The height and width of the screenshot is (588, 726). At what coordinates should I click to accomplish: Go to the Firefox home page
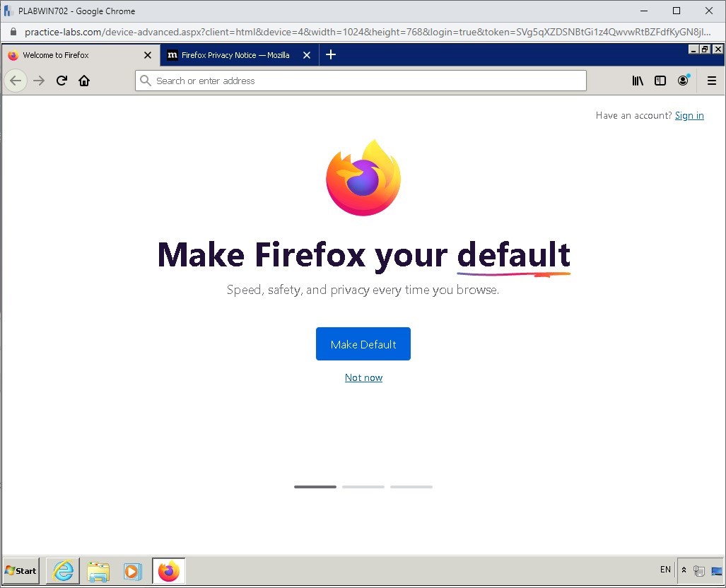pos(84,81)
